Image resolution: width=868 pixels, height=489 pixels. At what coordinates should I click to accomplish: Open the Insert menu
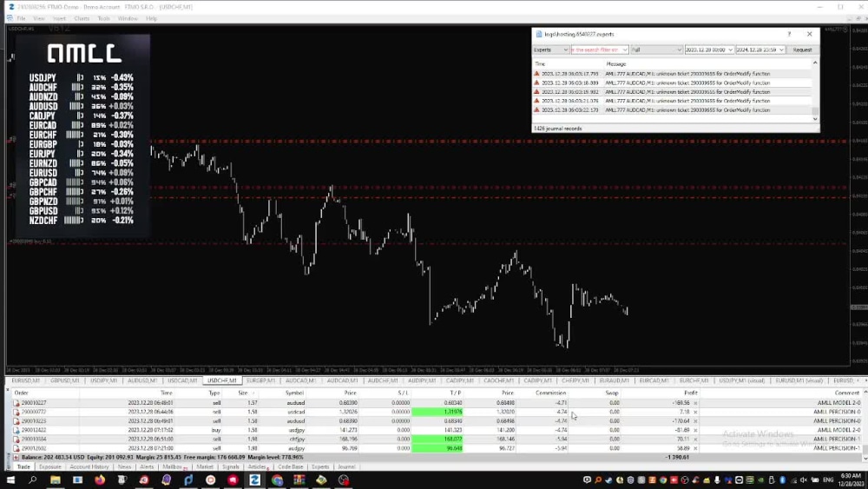point(59,18)
